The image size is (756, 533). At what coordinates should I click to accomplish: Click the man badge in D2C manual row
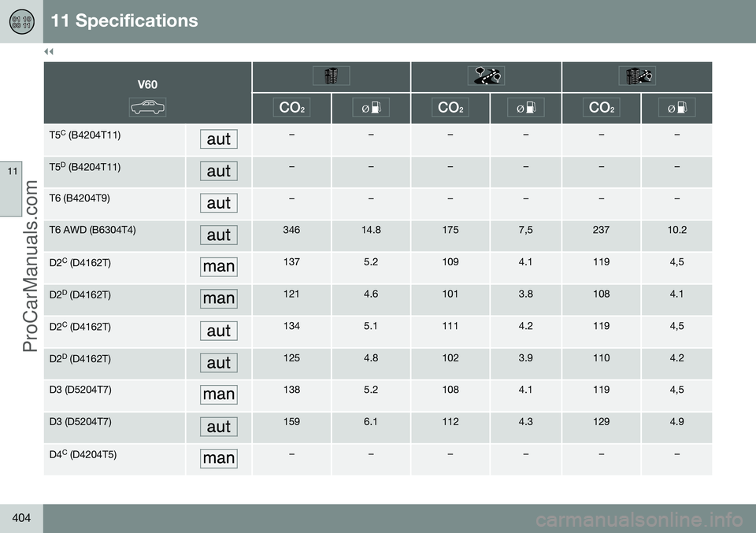(x=219, y=266)
